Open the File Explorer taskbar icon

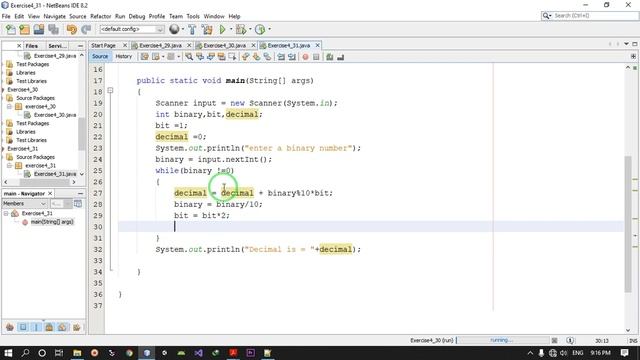[77, 353]
